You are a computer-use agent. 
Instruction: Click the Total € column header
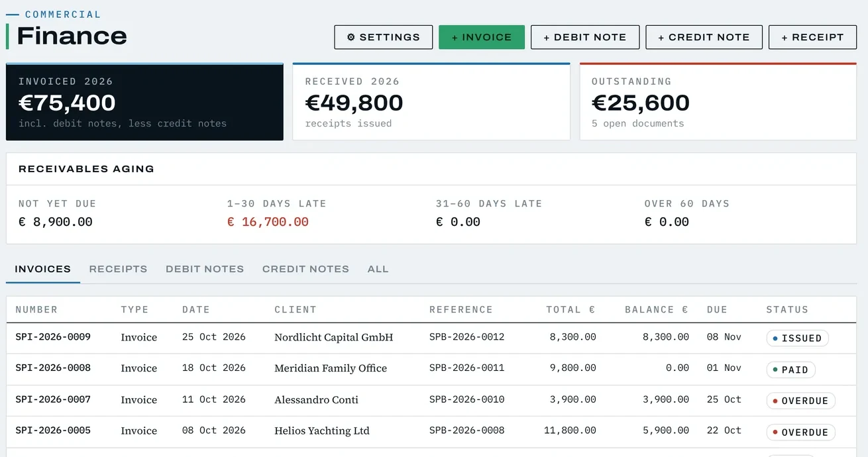click(571, 309)
